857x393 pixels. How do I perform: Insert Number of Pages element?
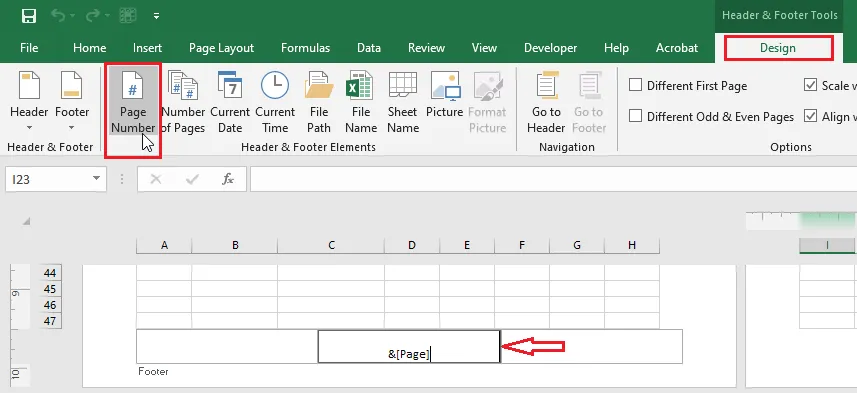[183, 102]
